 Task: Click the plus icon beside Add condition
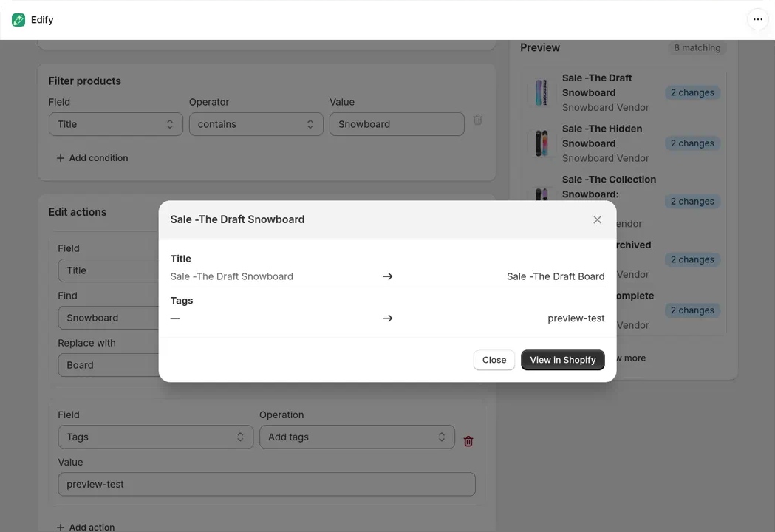coord(61,158)
